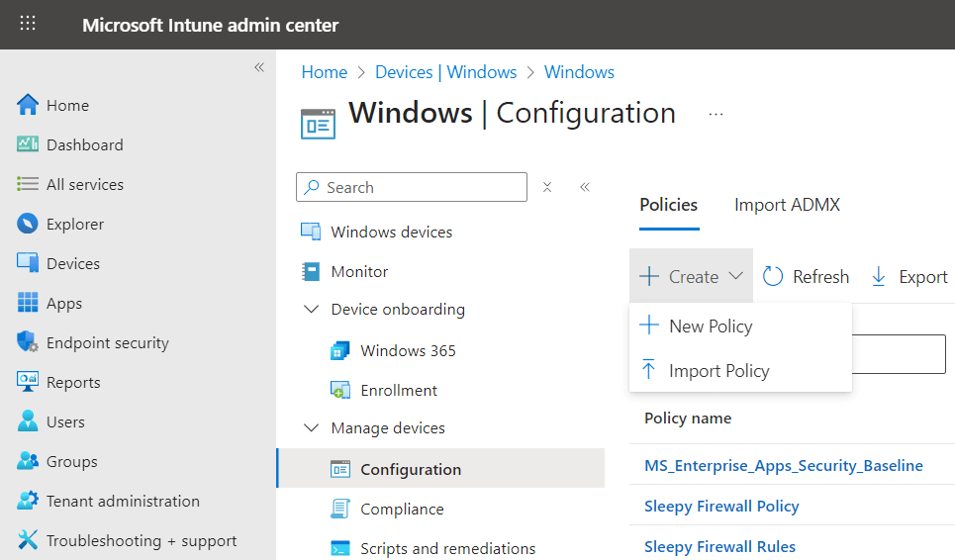Viewport: 955px width, 560px height.
Task: Export the policies list
Action: [909, 277]
